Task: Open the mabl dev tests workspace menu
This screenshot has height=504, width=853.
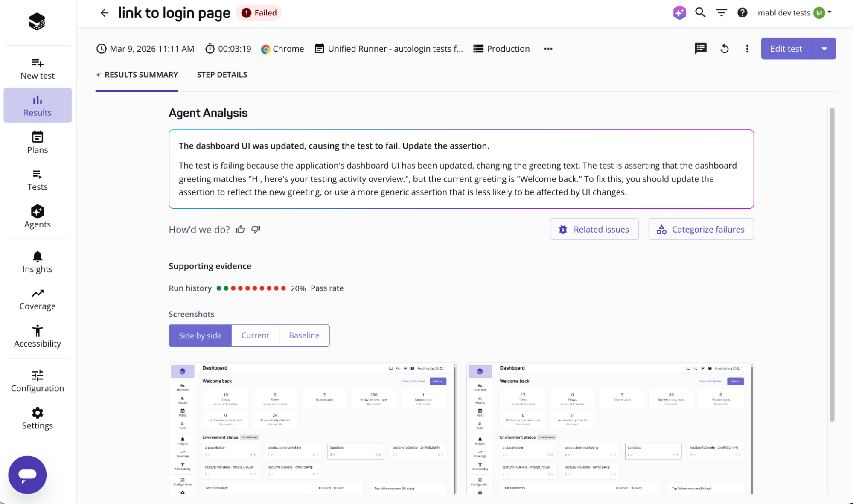Action: pyautogui.click(x=794, y=13)
